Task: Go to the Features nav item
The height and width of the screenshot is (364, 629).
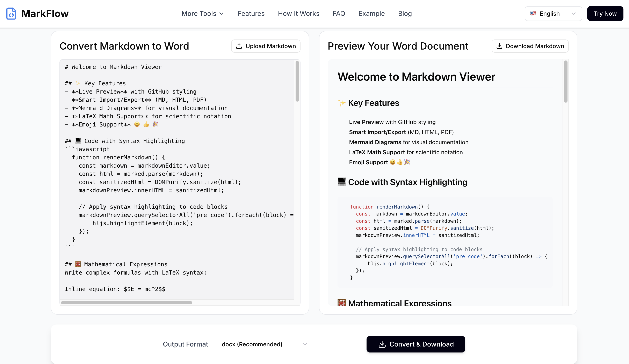Action: [x=251, y=14]
